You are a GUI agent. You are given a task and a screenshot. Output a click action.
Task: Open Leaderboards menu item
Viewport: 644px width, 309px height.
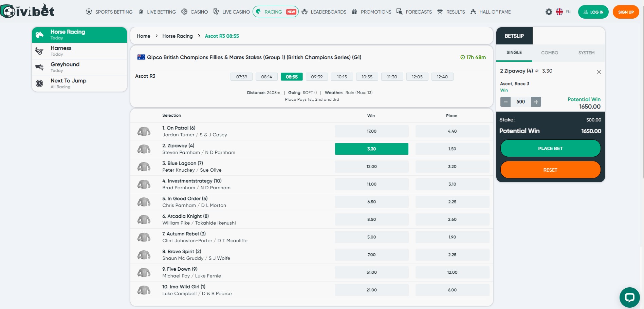tap(324, 12)
